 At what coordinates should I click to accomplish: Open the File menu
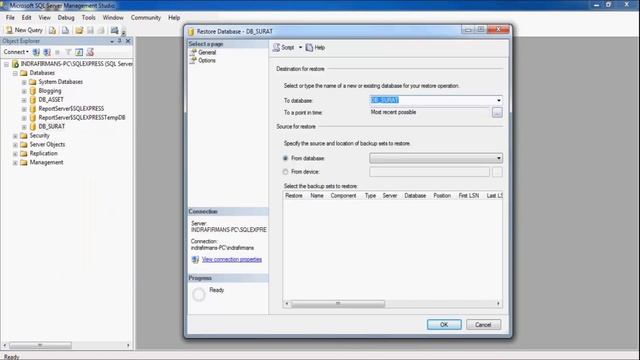pos(10,18)
